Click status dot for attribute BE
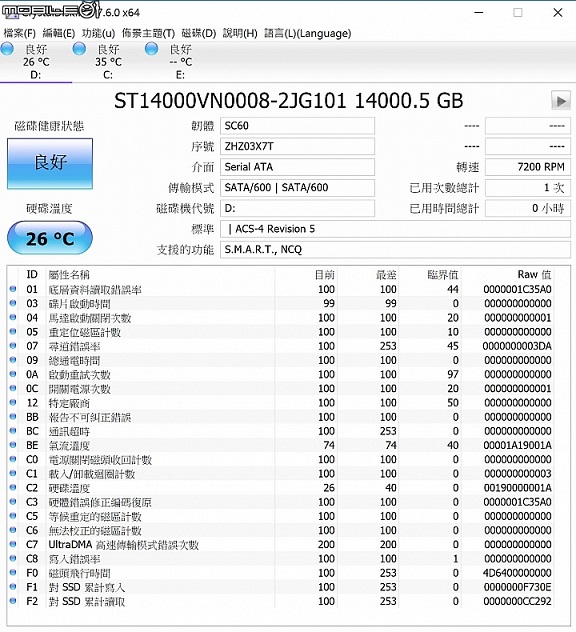This screenshot has width=576, height=632. click(x=13, y=445)
